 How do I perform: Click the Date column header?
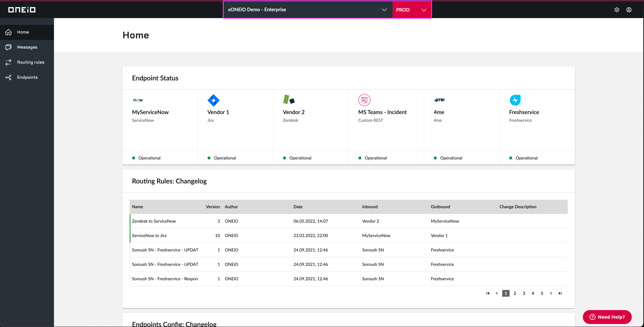pyautogui.click(x=298, y=207)
